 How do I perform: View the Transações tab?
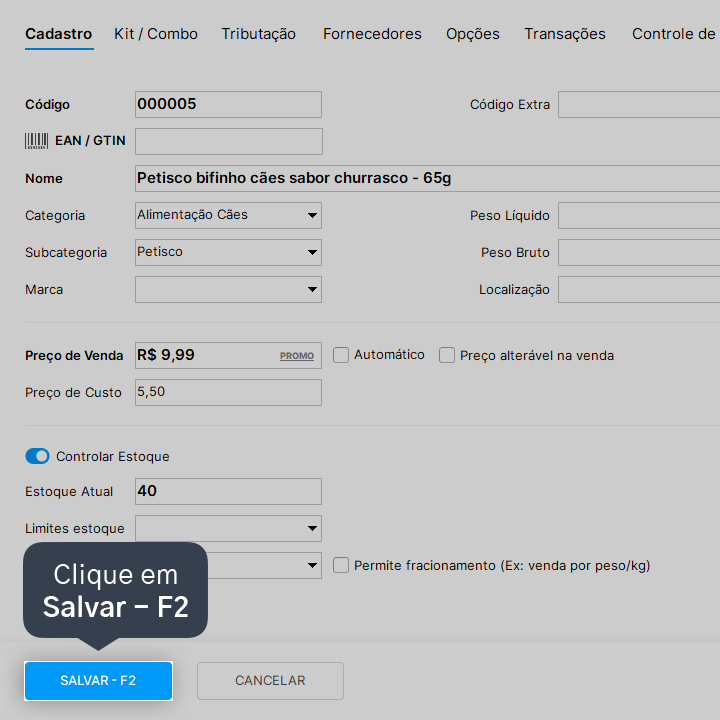coord(565,34)
